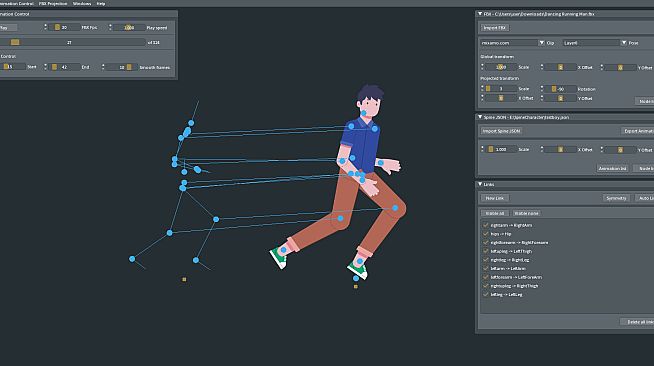The height and width of the screenshot is (366, 654).
Task: Click the Enable all button
Action: [x=495, y=213]
